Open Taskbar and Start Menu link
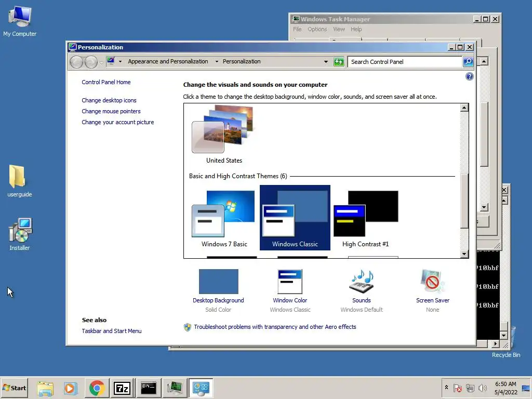The height and width of the screenshot is (399, 532). pyautogui.click(x=112, y=331)
